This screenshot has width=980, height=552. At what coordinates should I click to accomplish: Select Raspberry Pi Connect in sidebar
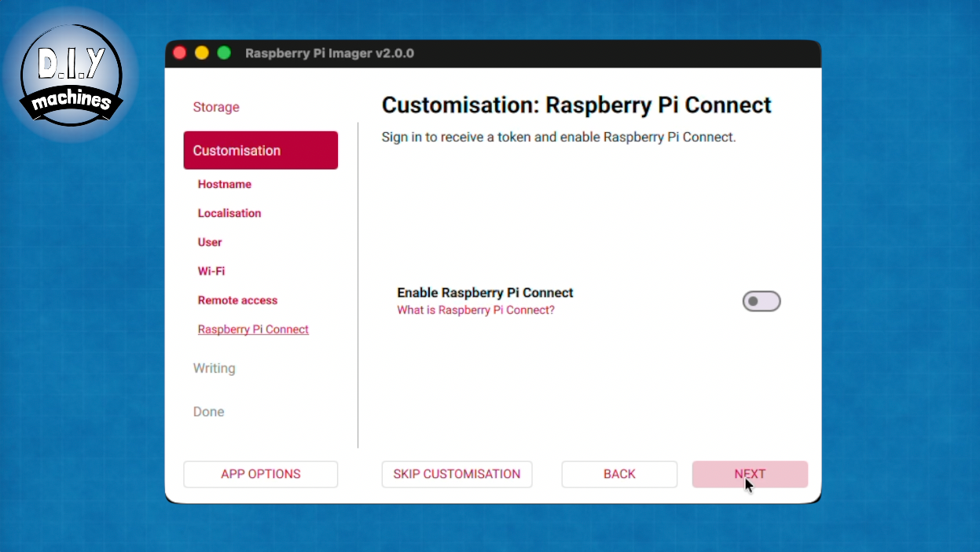coord(253,329)
